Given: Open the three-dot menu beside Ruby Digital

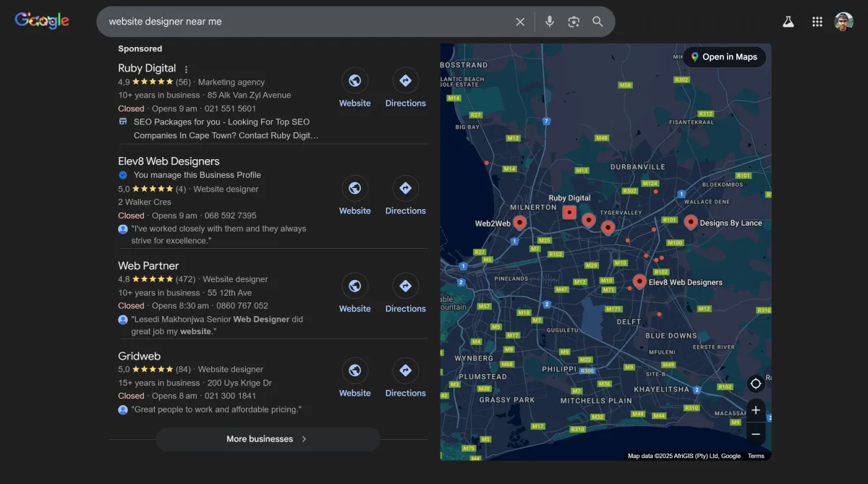Looking at the screenshot, I should (x=186, y=69).
